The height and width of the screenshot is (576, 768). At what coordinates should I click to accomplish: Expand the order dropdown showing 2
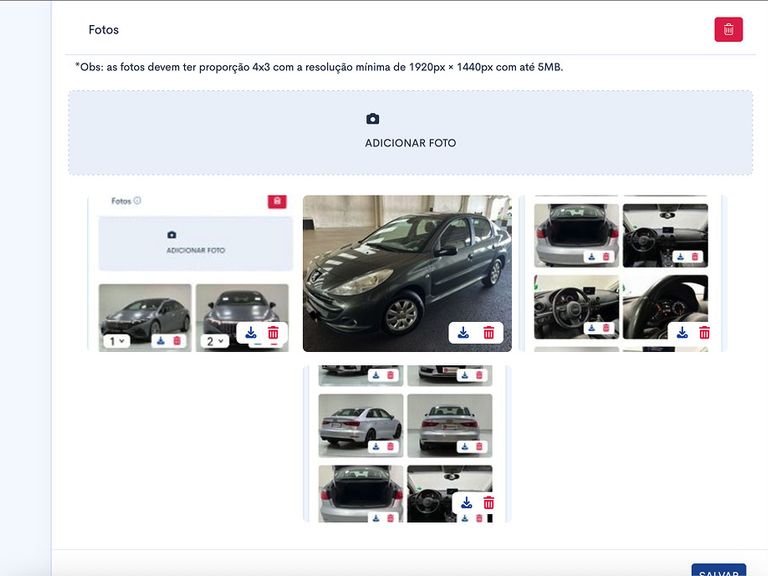tap(215, 341)
